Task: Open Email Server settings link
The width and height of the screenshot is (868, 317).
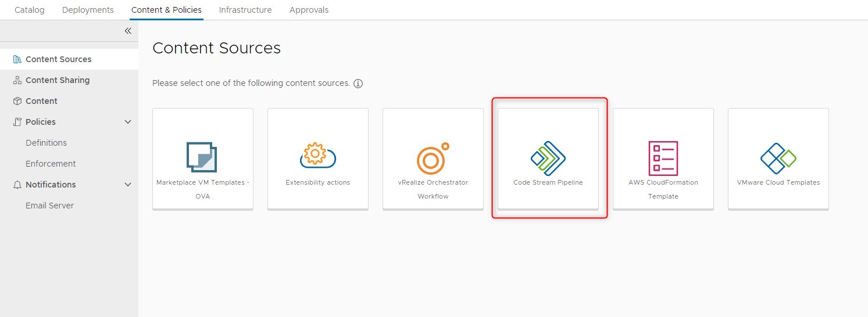Action: [49, 206]
